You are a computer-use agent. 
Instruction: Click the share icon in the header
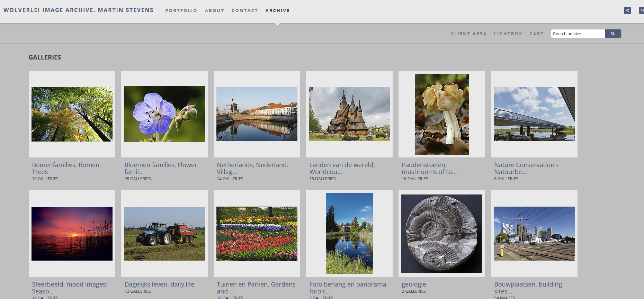(x=627, y=10)
